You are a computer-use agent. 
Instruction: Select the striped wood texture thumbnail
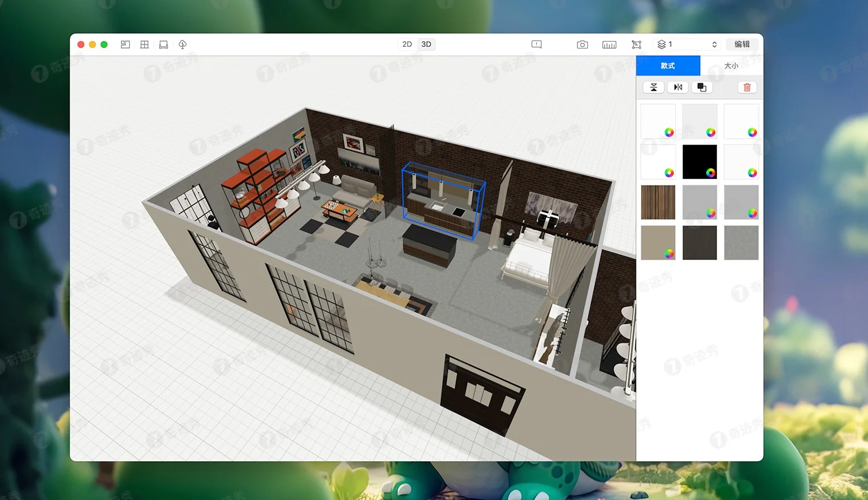658,202
